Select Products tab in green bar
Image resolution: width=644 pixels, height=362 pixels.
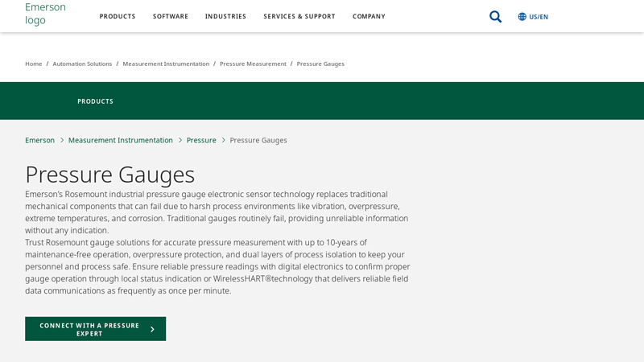[x=95, y=101]
